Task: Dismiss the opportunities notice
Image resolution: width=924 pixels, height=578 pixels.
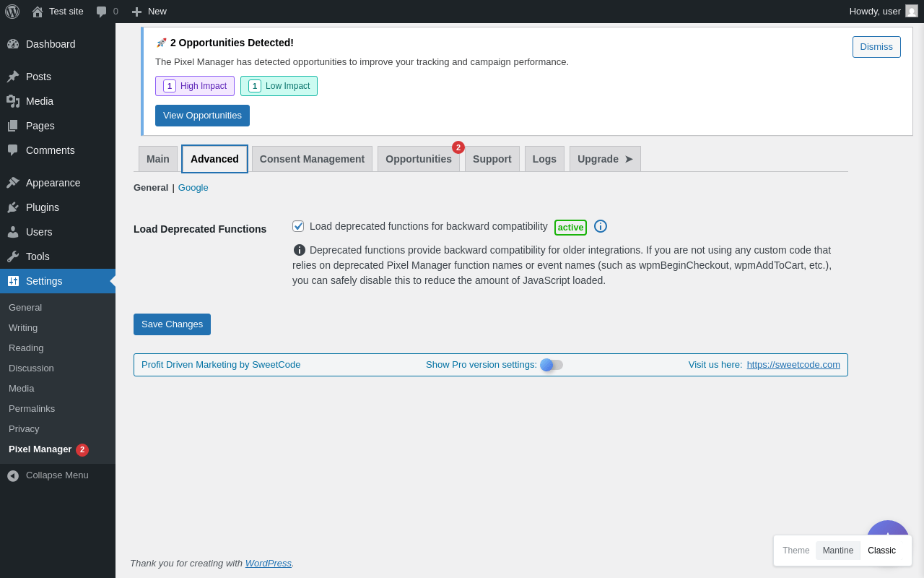Action: pos(876,47)
